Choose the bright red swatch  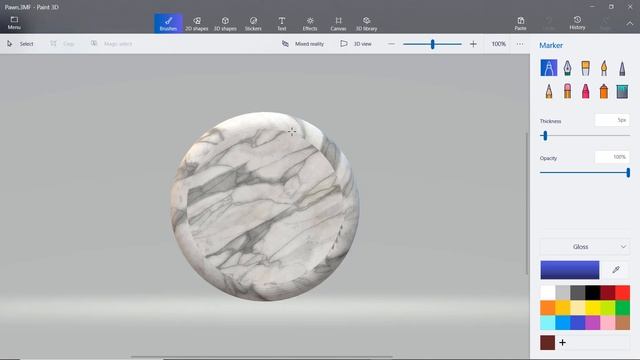coord(622,292)
